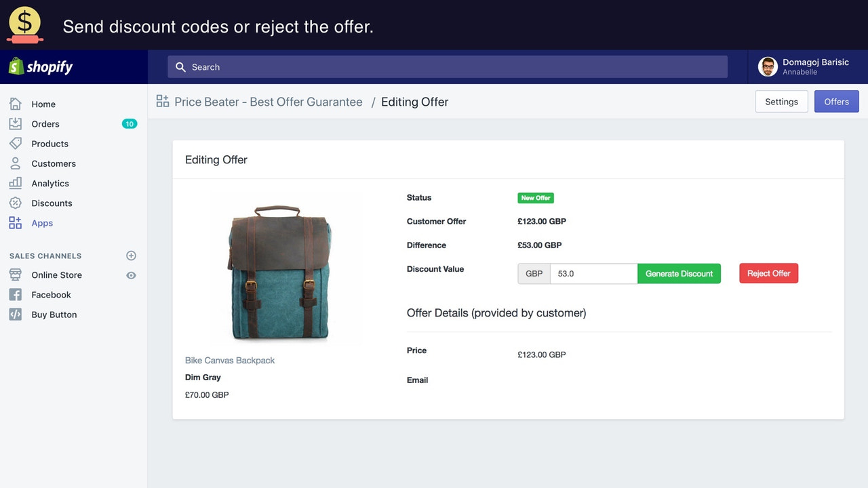Toggle Online Store visibility eye
868x488 pixels.
(132, 275)
